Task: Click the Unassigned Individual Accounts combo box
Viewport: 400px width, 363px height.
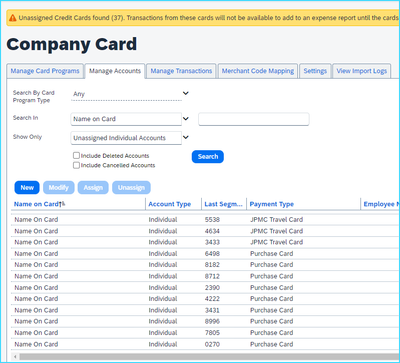Action: click(x=126, y=138)
